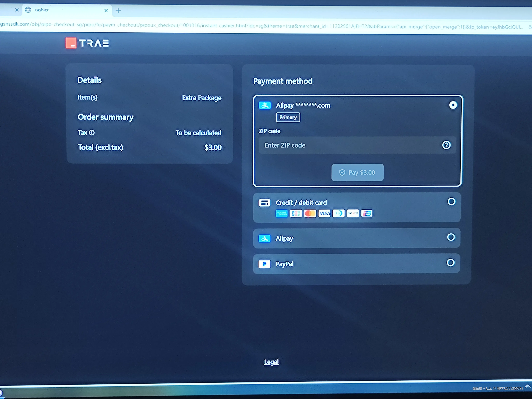
Task: Click the VISA card logo
Action: pos(324,213)
